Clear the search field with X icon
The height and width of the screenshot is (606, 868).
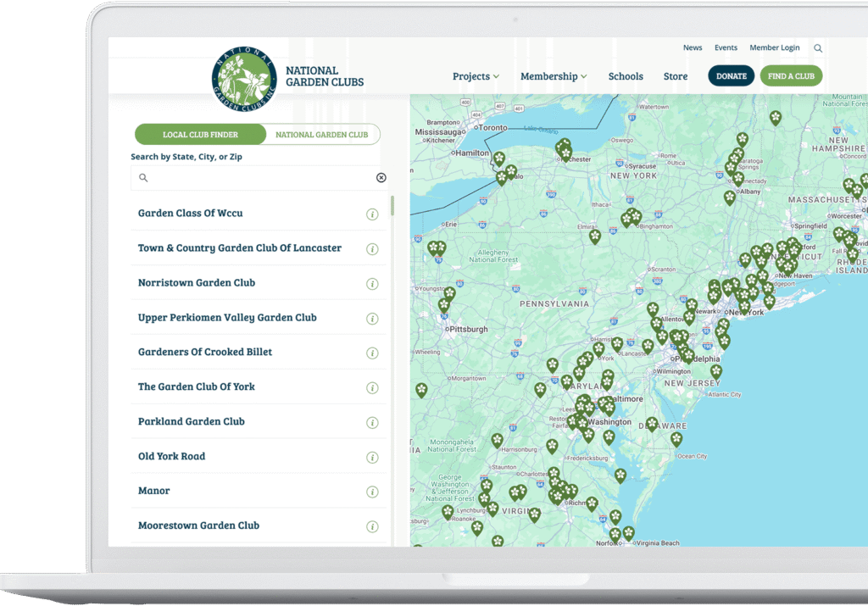[x=381, y=178]
